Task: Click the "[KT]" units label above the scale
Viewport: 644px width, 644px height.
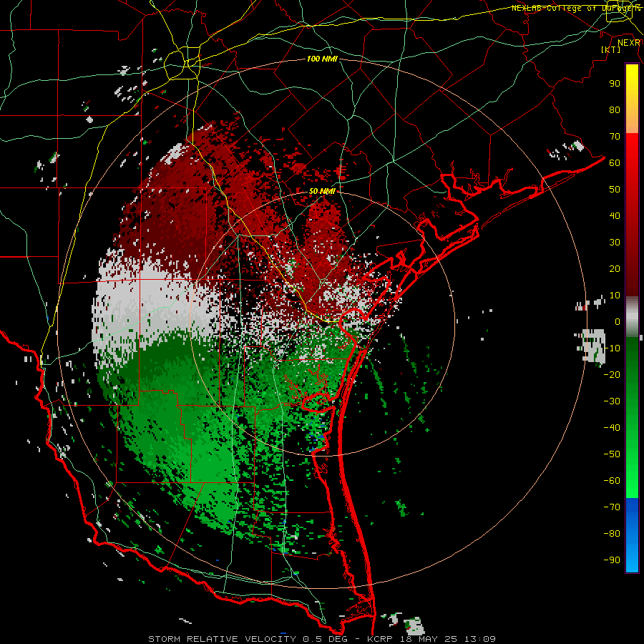Action: click(611, 49)
